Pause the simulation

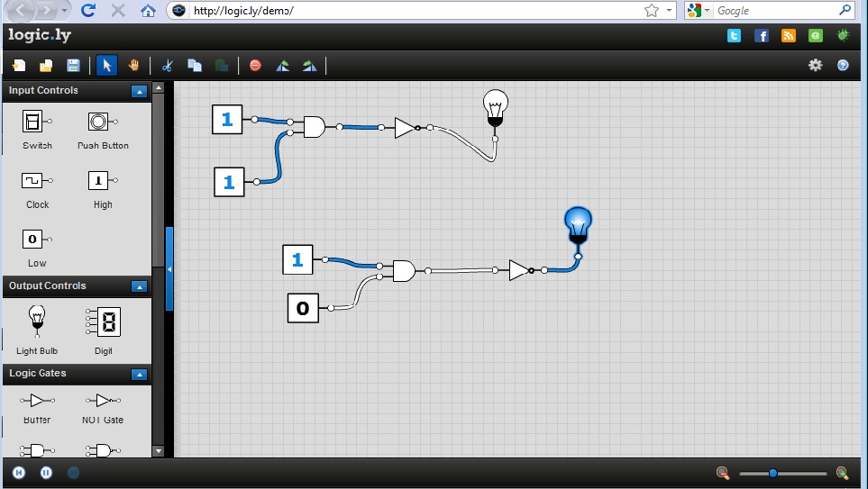pyautogui.click(x=47, y=473)
